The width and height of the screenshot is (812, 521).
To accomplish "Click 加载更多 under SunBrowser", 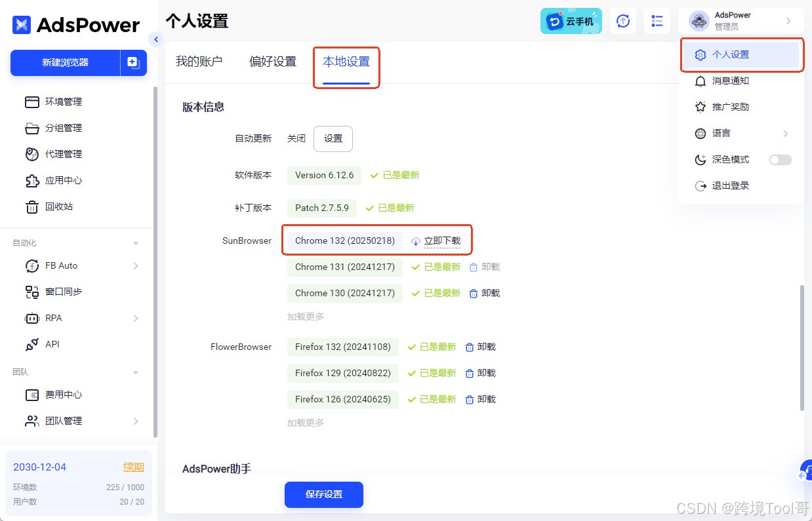I will pyautogui.click(x=306, y=317).
